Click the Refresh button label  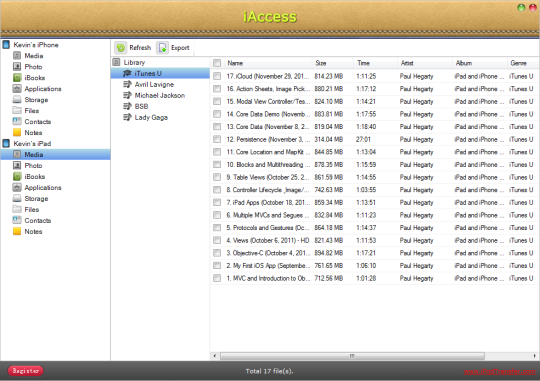140,48
